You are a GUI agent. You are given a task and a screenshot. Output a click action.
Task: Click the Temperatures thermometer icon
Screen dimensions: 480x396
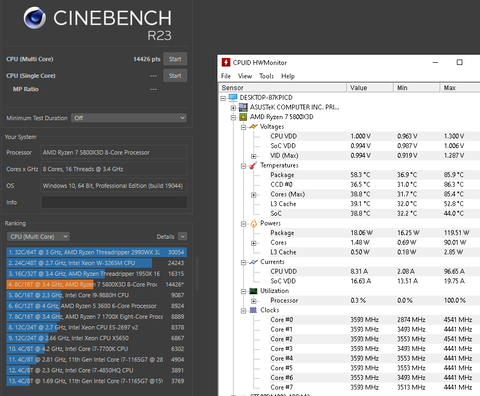[x=253, y=165]
